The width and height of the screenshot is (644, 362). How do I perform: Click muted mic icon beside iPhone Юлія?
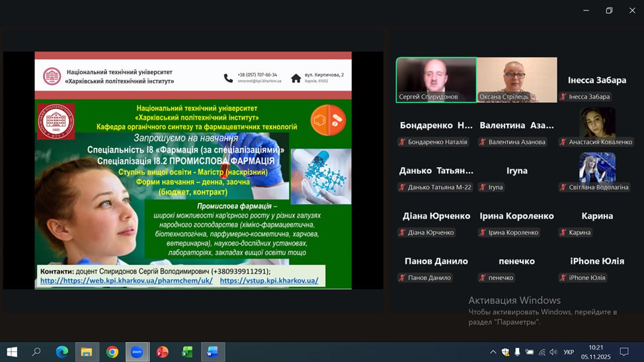(563, 277)
